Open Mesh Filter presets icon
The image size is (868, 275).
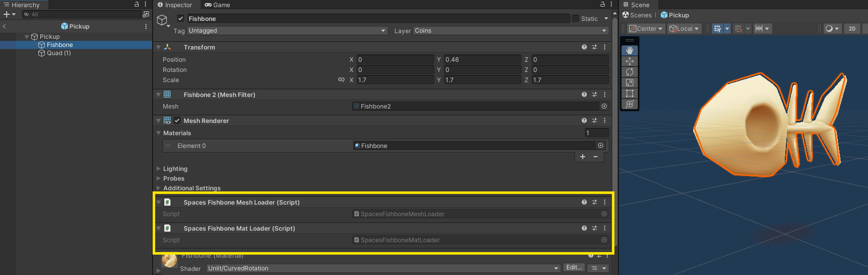click(x=594, y=94)
